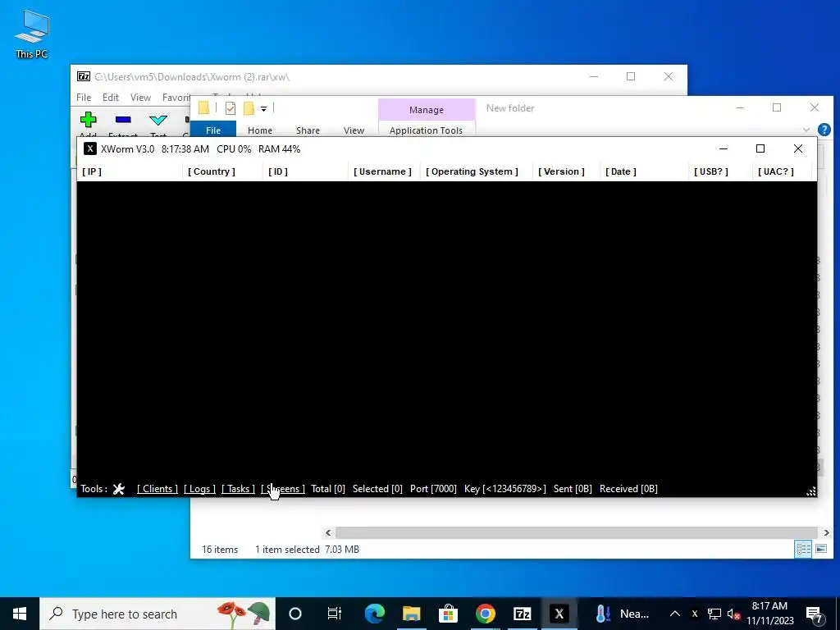Click the XWorm title bar logo icon

pyautogui.click(x=90, y=149)
